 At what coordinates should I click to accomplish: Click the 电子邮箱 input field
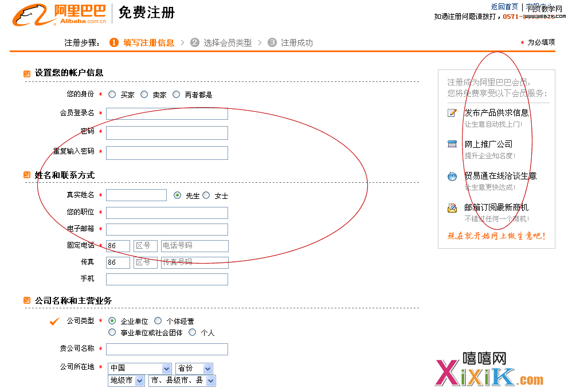pyautogui.click(x=167, y=229)
